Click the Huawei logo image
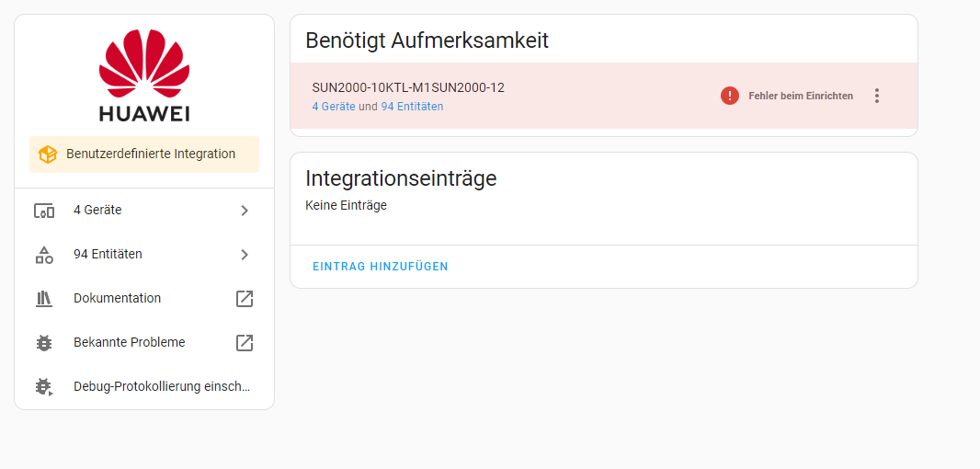This screenshot has width=980, height=469. tap(144, 76)
